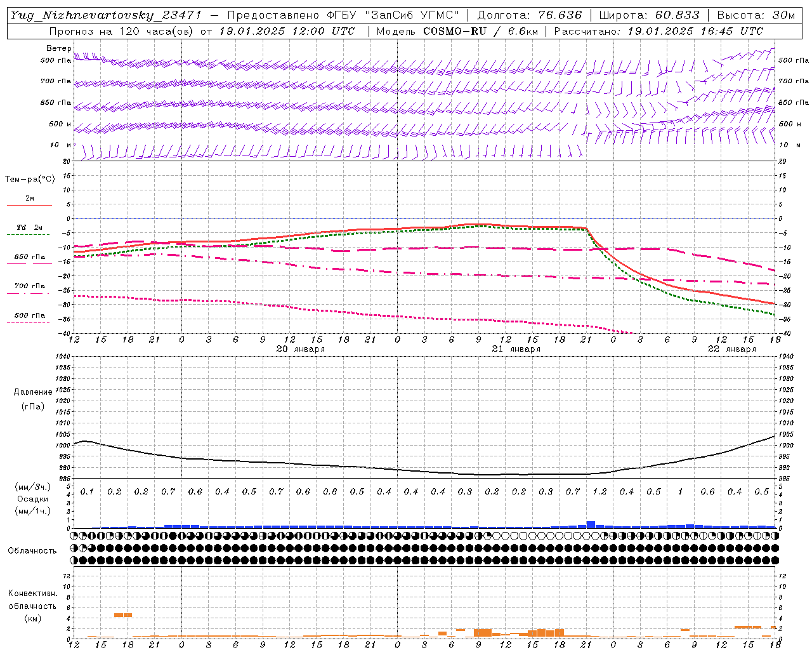
Task: Click the tallest blue precipitation bar
Action: (591, 524)
